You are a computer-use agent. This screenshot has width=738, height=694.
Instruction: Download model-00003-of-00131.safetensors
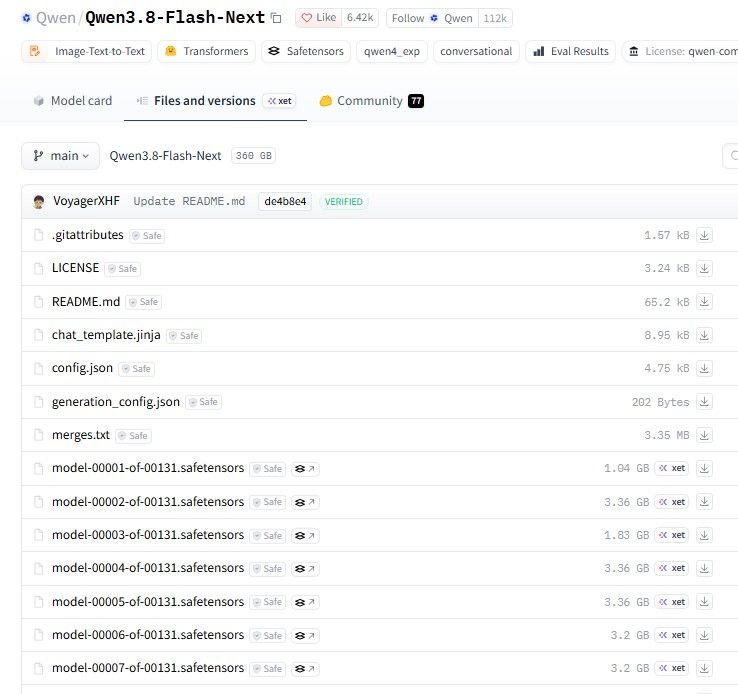704,535
